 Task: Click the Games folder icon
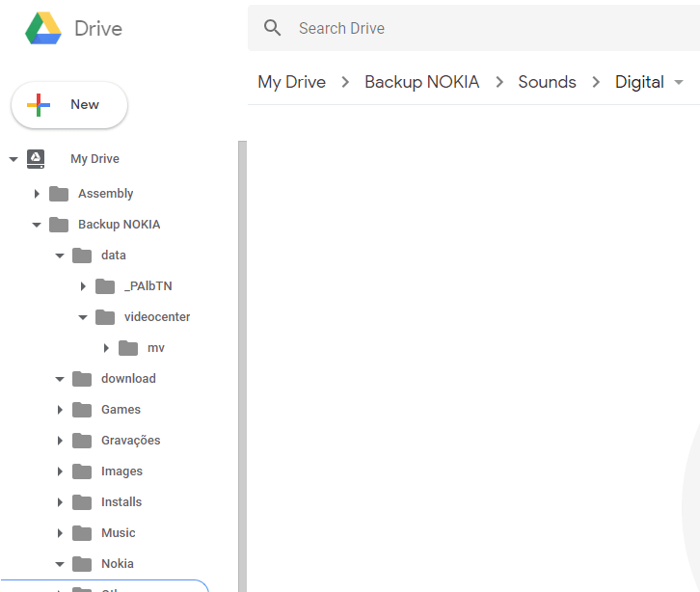pos(82,410)
